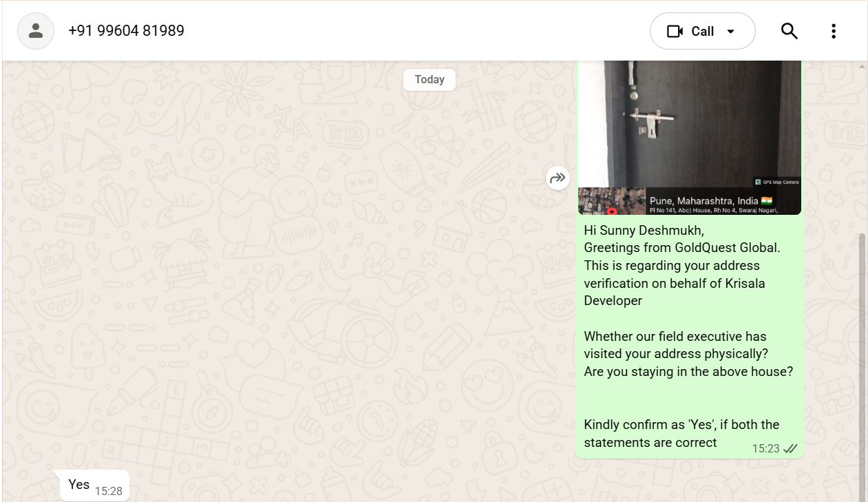868x502 pixels.
Task: Select the received 'Yes' message
Action: click(94, 485)
